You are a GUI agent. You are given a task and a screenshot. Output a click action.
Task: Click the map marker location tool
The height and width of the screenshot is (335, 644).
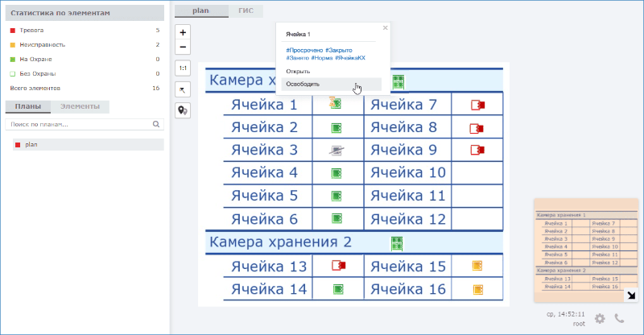click(x=183, y=110)
